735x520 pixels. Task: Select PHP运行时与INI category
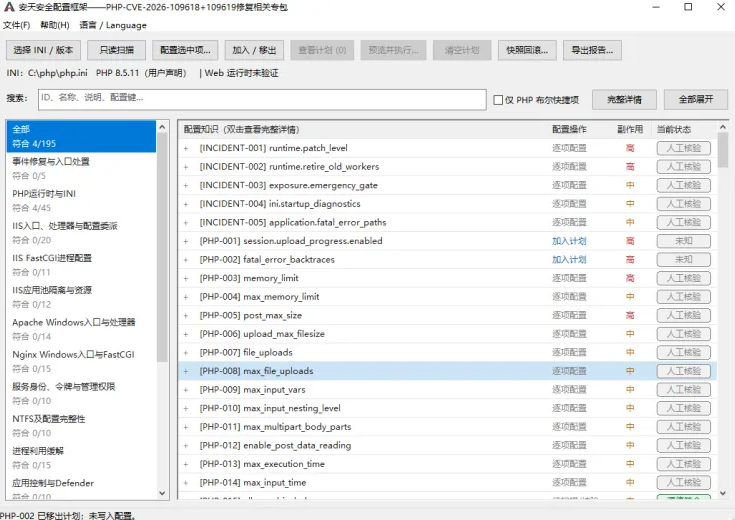[x=81, y=201]
